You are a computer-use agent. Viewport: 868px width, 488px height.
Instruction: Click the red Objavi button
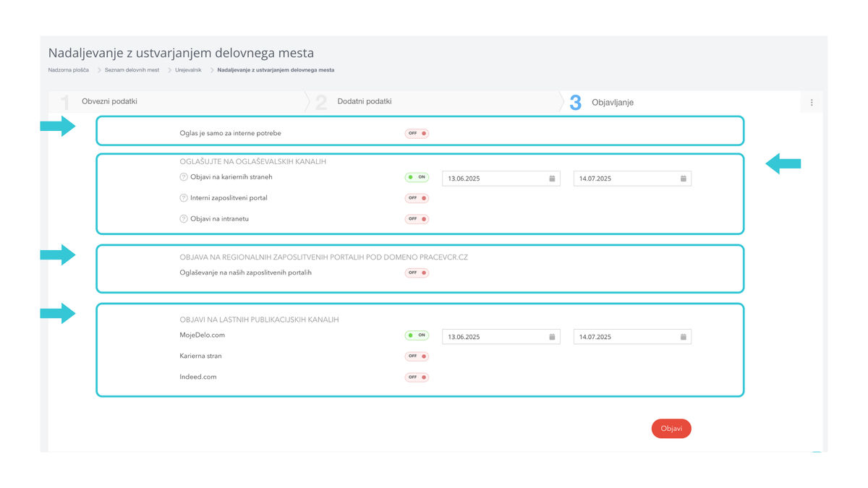[x=671, y=429]
